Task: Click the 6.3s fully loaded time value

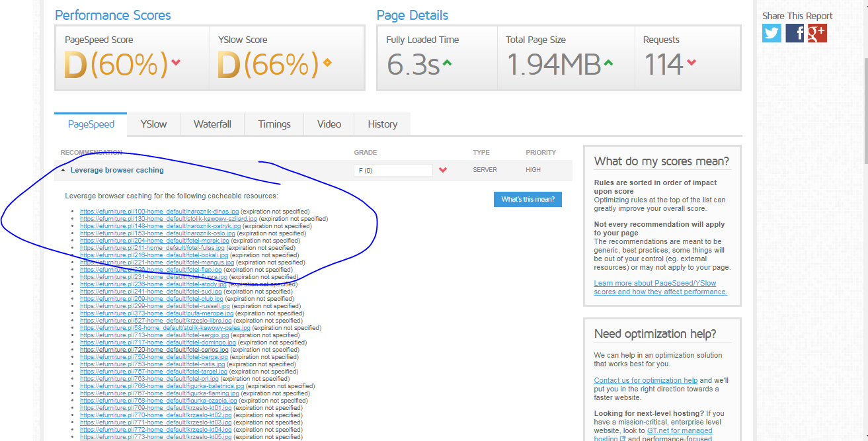Action: tap(413, 64)
